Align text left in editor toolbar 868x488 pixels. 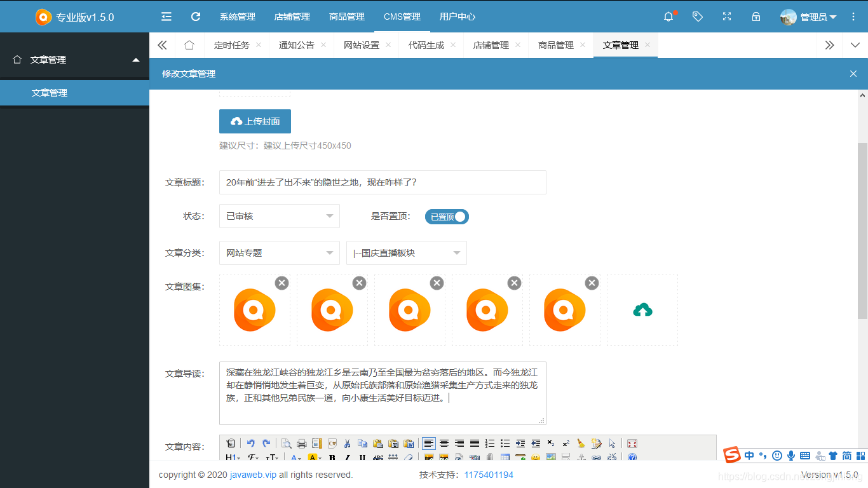(x=429, y=444)
